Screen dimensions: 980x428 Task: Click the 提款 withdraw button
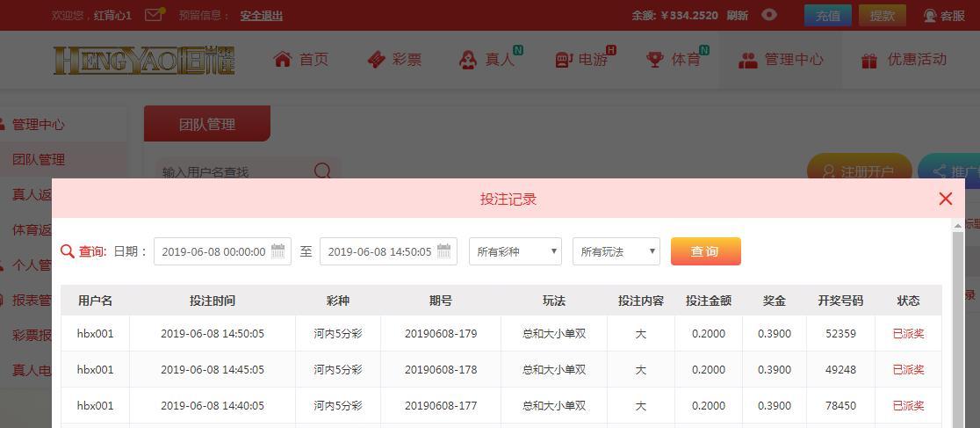click(x=882, y=15)
